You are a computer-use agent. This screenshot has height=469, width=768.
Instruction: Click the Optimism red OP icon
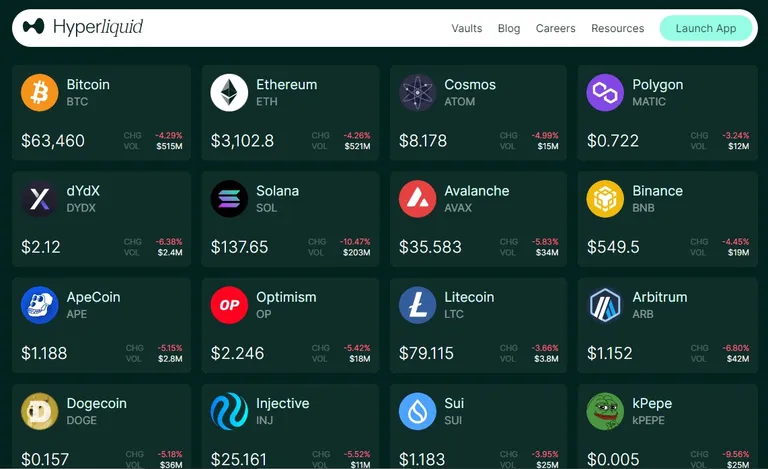click(x=229, y=305)
